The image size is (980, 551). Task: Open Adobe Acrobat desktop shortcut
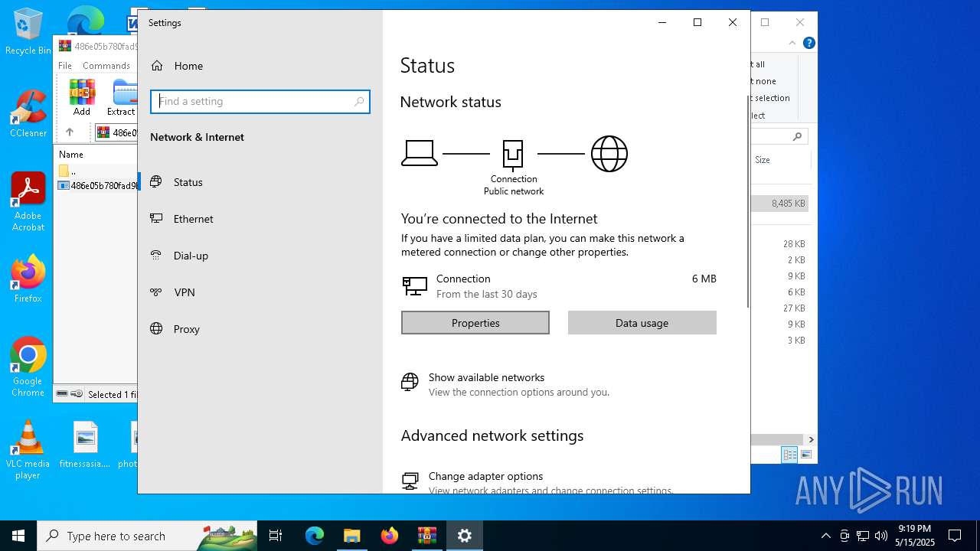pos(28,203)
